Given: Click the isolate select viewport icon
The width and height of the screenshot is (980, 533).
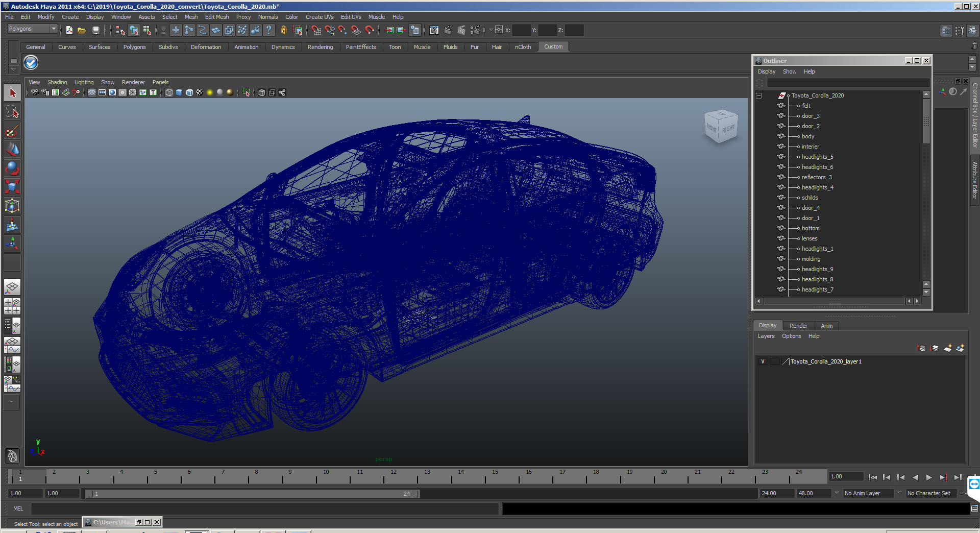Looking at the screenshot, I should [x=246, y=92].
